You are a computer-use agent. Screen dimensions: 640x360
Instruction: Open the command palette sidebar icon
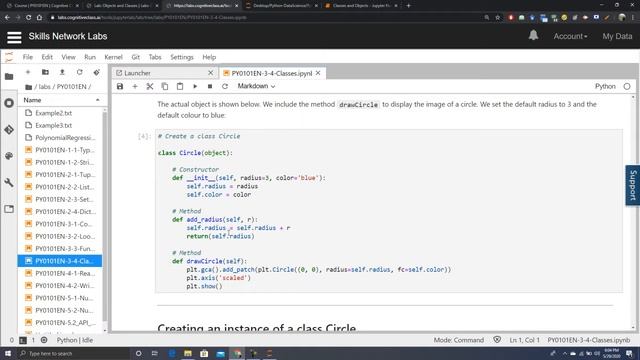pyautogui.click(x=9, y=156)
